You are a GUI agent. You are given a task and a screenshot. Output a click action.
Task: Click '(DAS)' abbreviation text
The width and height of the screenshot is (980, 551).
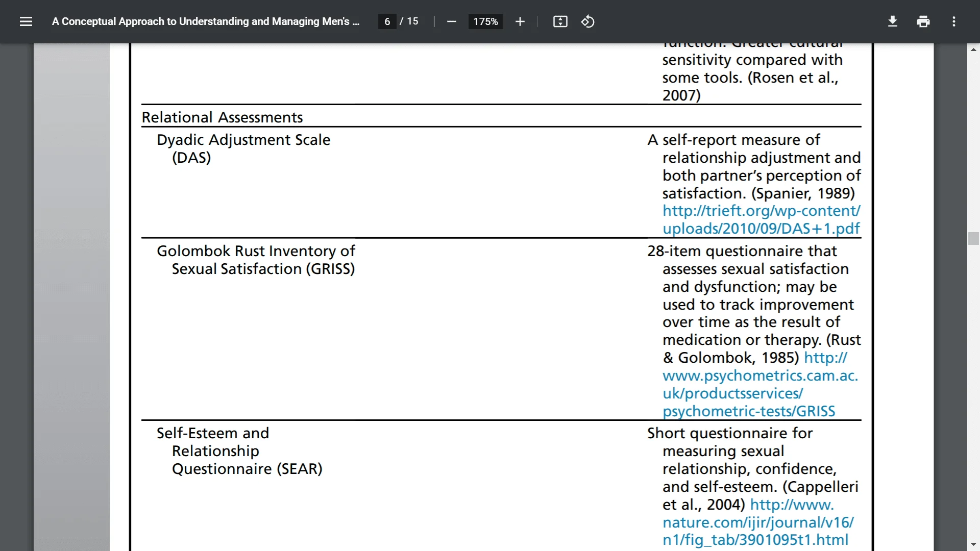(x=191, y=158)
